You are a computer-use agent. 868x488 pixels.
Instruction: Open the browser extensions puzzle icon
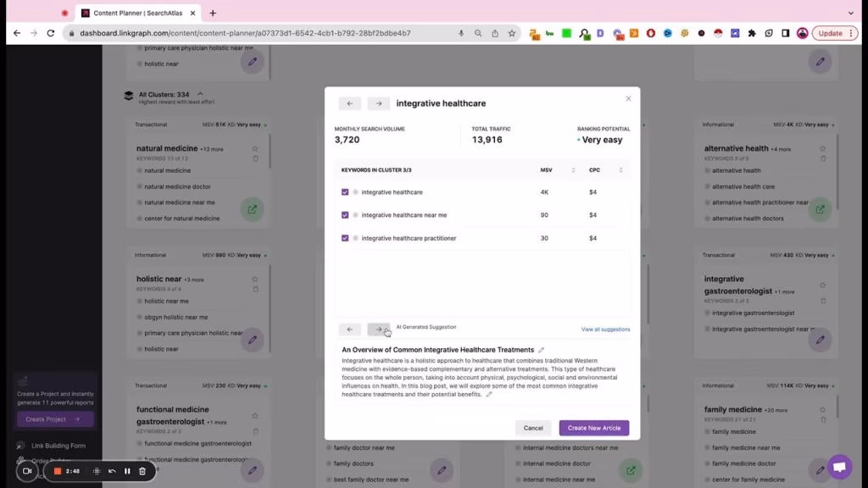[752, 33]
